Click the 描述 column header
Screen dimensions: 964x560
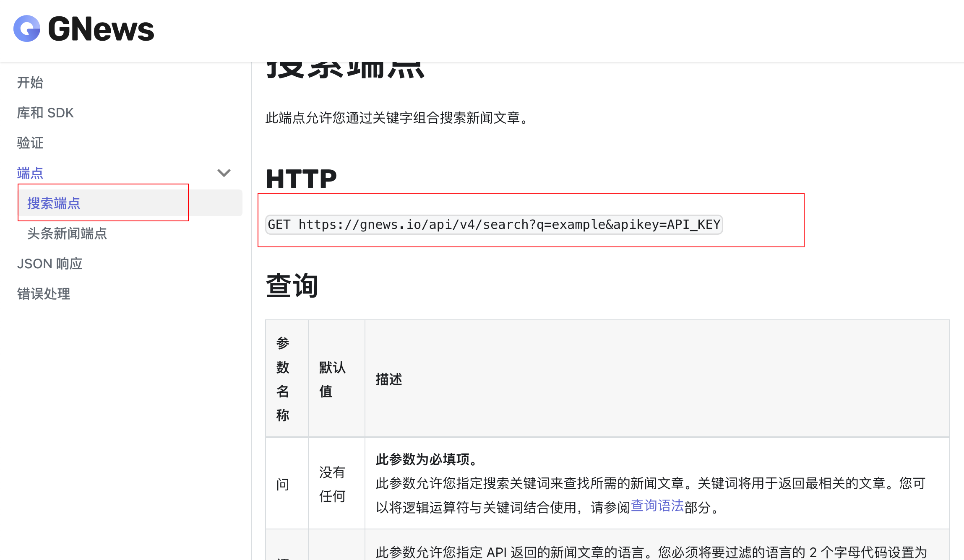click(x=388, y=379)
